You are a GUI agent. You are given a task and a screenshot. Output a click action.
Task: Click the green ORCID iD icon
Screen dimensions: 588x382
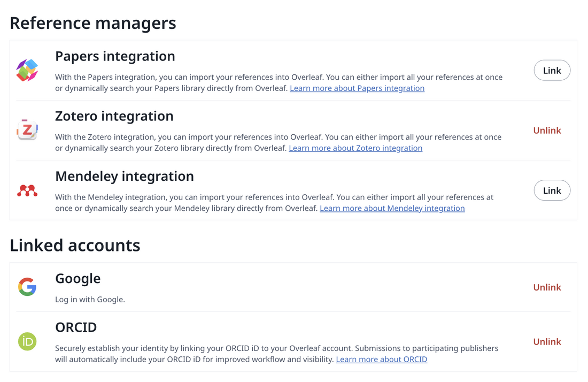27,341
